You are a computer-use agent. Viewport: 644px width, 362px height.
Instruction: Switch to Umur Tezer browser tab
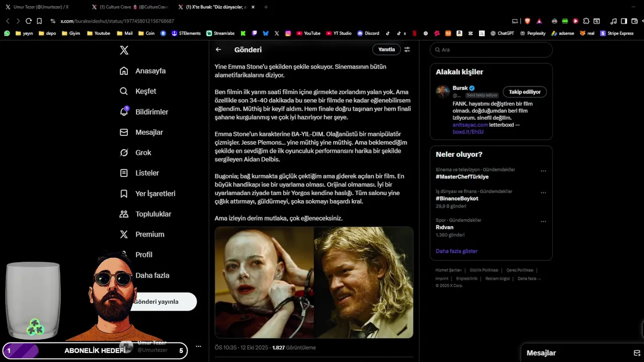(41, 7)
